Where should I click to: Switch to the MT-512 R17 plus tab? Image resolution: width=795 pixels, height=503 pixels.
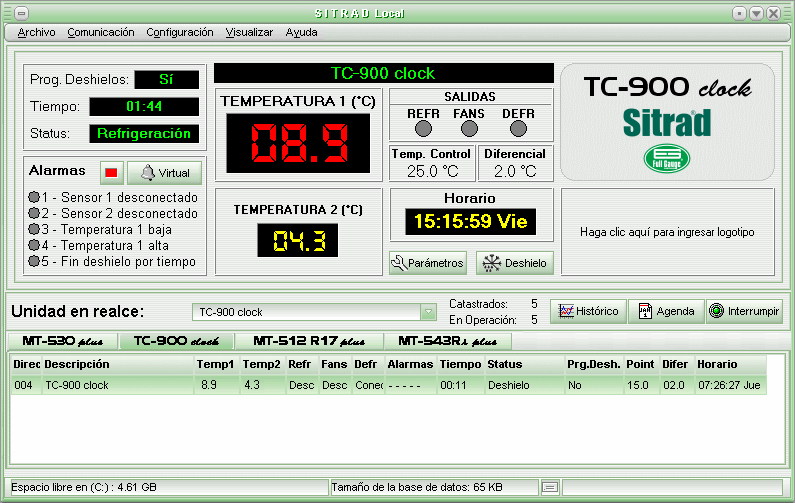pyautogui.click(x=309, y=341)
